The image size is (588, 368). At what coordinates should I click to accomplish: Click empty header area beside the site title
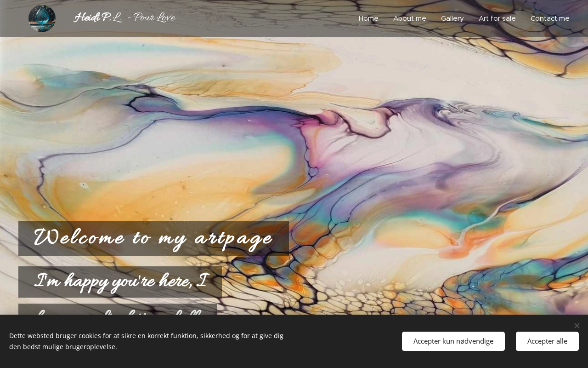(x=266, y=18)
